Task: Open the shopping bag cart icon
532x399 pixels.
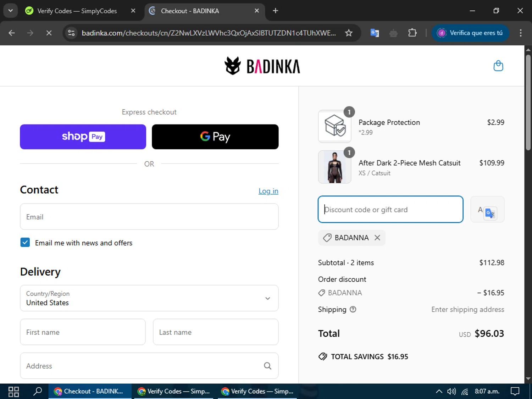Action: (498, 66)
